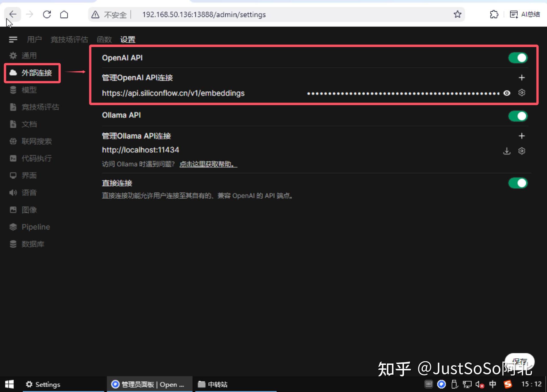Image resolution: width=547 pixels, height=392 pixels.
Task: Collapse sidebar using hamburger menu icon
Action: pos(13,39)
